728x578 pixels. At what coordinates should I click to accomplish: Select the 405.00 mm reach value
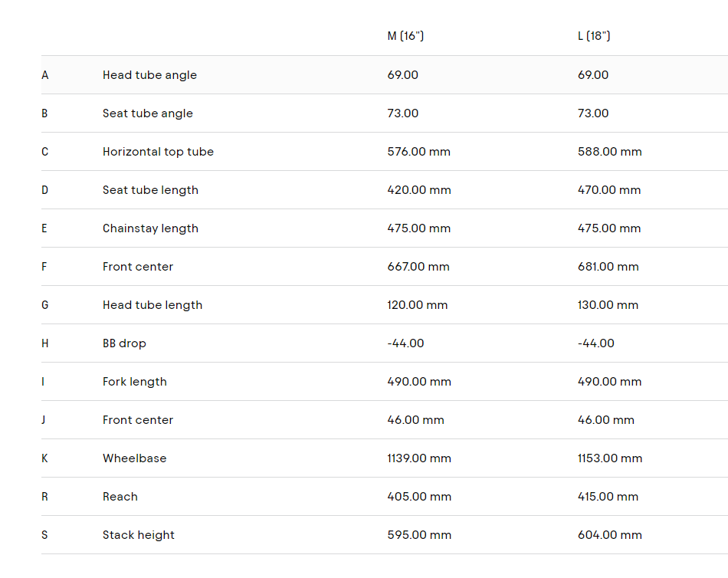(419, 497)
